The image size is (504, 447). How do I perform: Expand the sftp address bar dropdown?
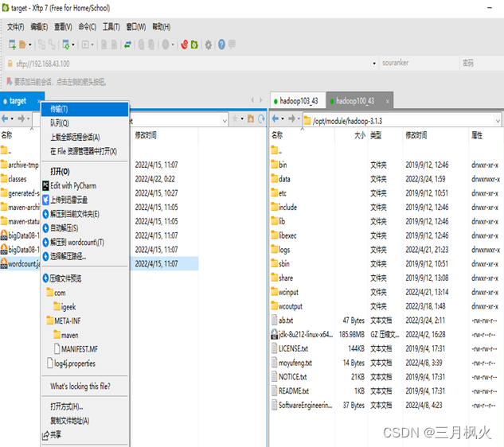click(374, 64)
